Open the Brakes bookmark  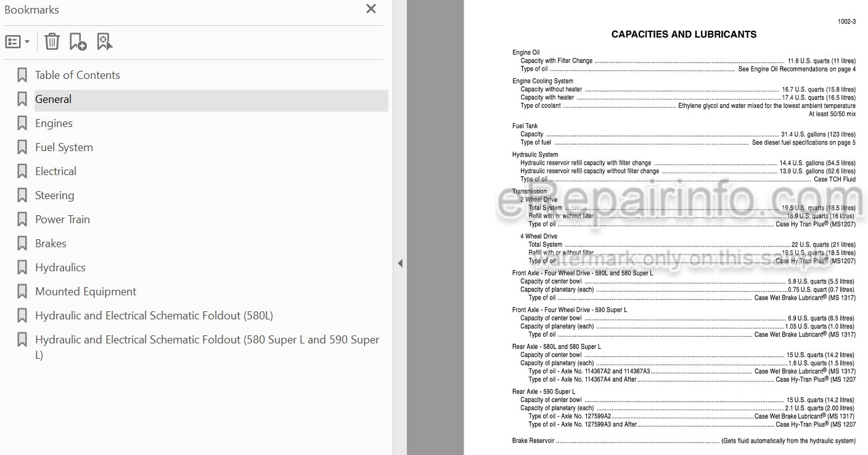click(x=51, y=244)
